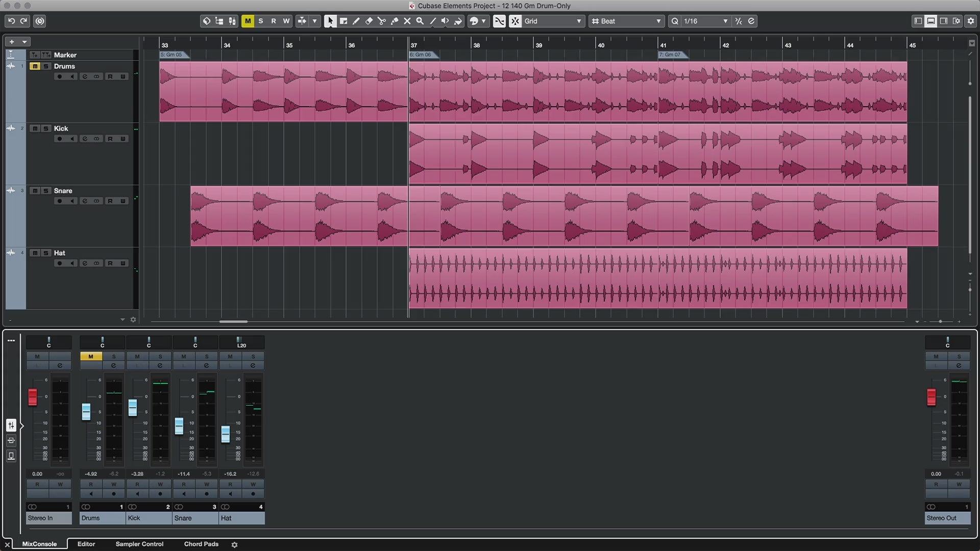980x551 pixels.
Task: Mute the Snare track in track list
Action: (x=35, y=190)
